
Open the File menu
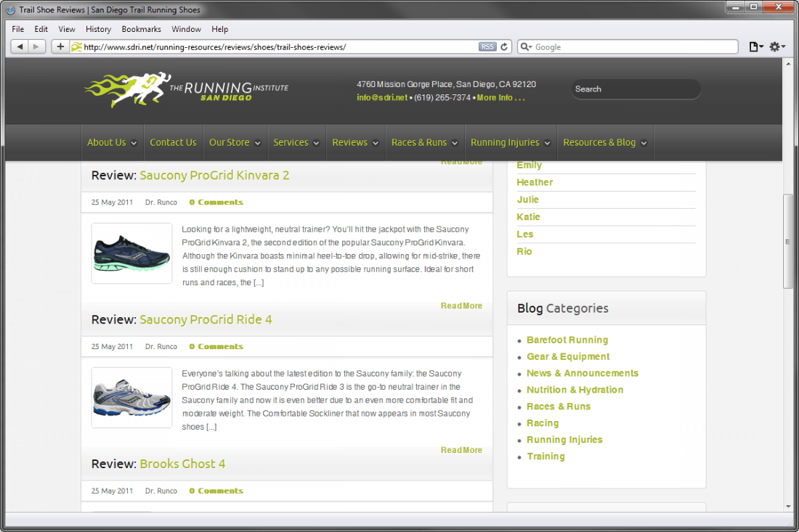(x=18, y=29)
